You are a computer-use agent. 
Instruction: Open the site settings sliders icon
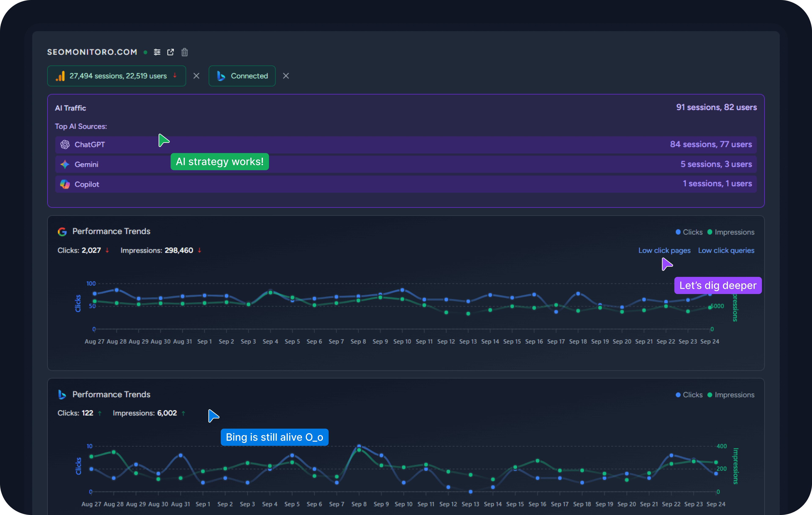click(x=157, y=52)
